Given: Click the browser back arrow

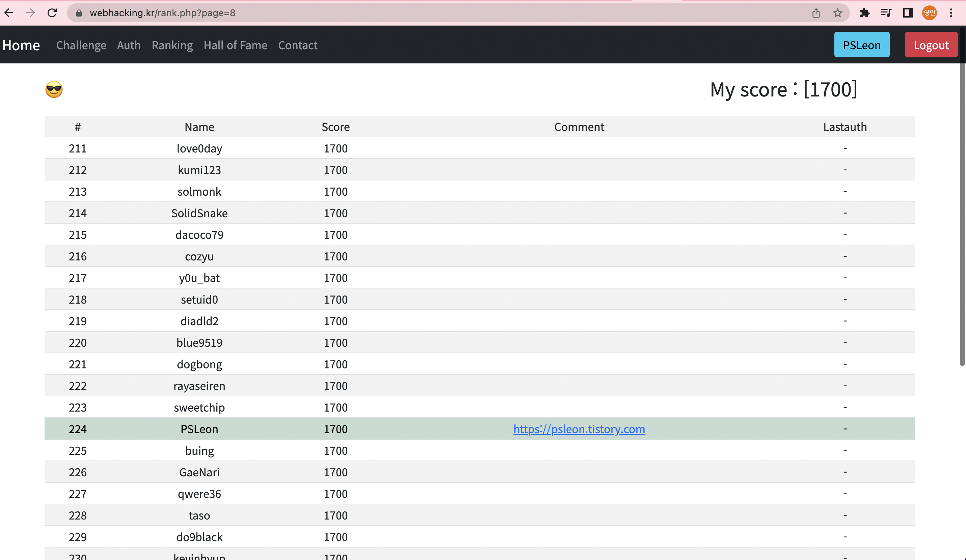Looking at the screenshot, I should coord(9,13).
